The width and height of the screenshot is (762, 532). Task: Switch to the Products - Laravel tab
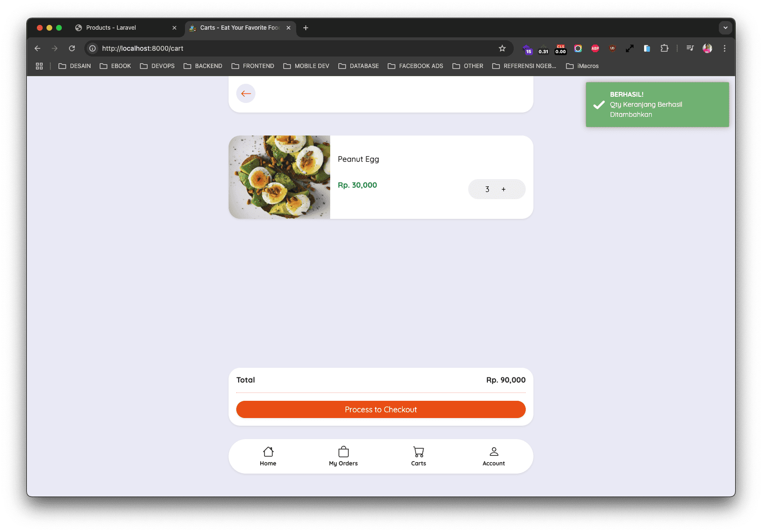point(111,28)
